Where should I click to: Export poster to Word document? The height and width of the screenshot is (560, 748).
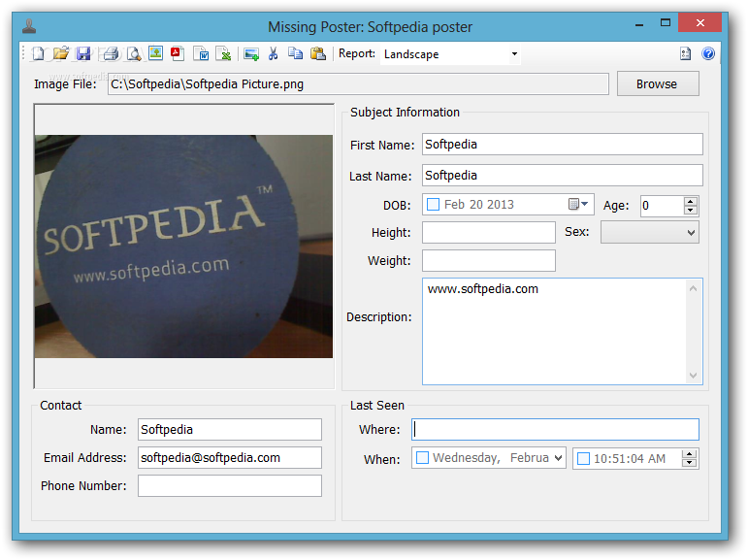[202, 53]
